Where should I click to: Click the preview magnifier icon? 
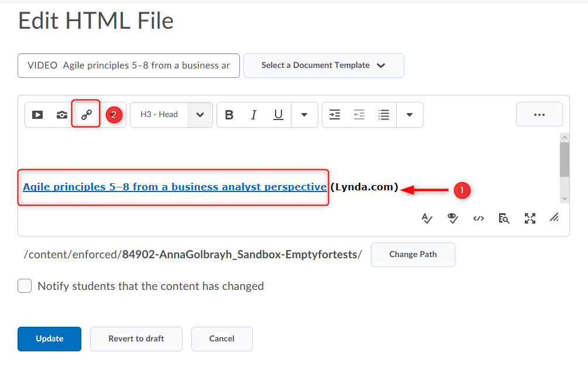[x=504, y=218]
